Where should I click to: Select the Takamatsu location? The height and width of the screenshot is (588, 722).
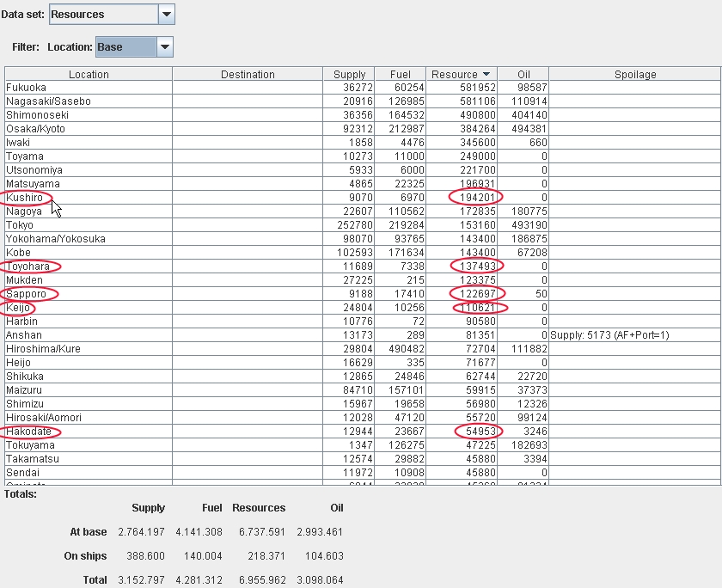pyautogui.click(x=33, y=459)
